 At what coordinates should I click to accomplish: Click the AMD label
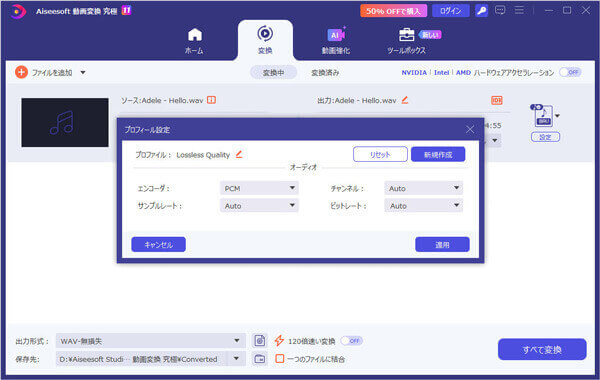[463, 72]
